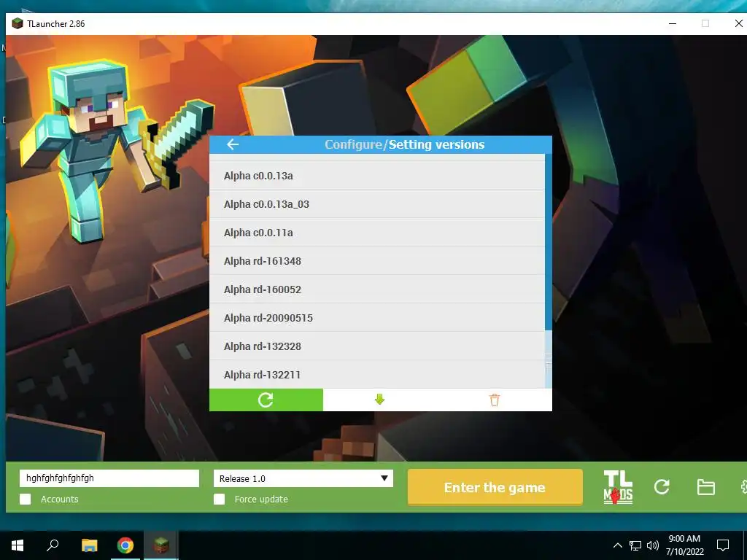Screen dimensions: 747x560
Task: Open the TL Mods icon
Action: tap(618, 487)
